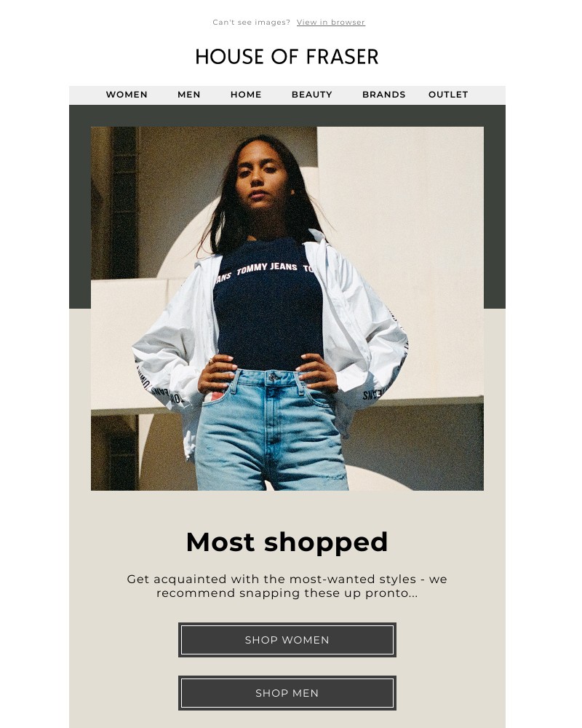Click the Most shopped heading
This screenshot has height=728, width=582.
(x=287, y=542)
